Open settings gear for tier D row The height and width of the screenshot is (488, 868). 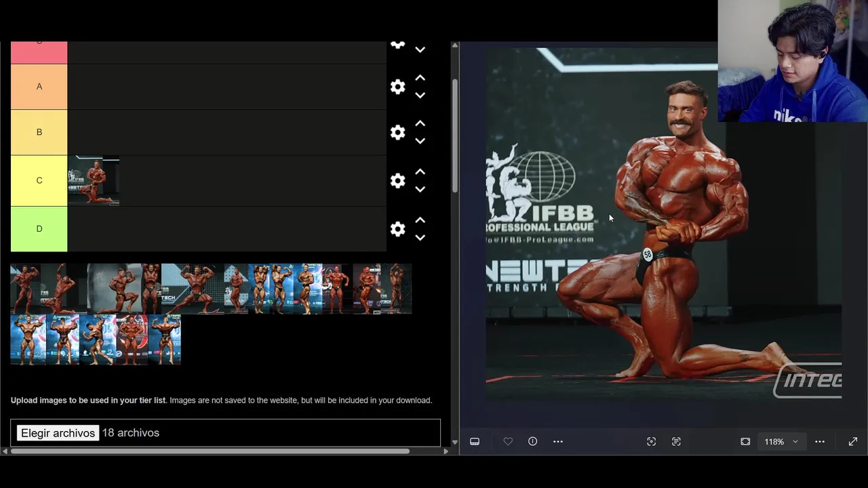coord(398,229)
